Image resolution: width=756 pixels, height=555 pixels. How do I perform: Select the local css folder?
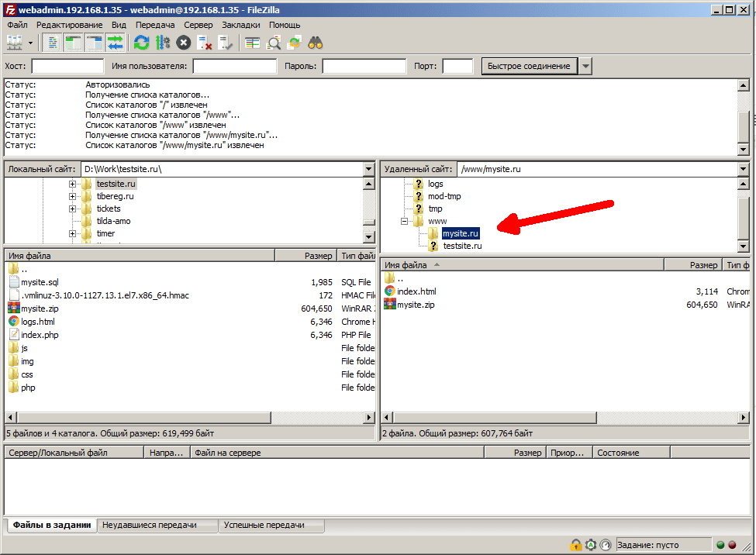27,374
